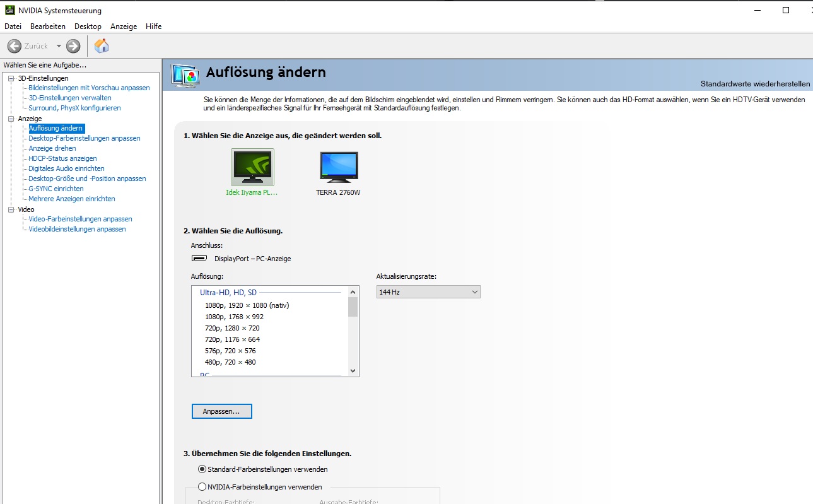813x504 pixels.
Task: Open the Datei menu
Action: 13,26
